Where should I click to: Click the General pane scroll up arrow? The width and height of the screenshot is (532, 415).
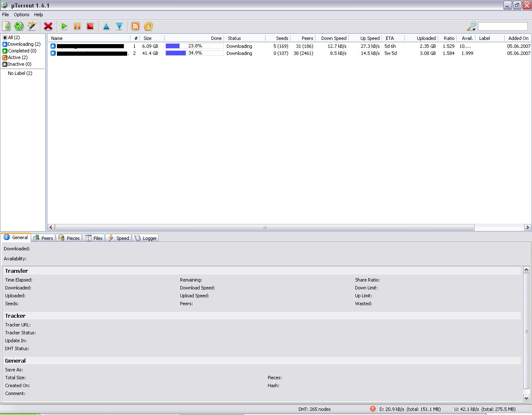click(527, 270)
